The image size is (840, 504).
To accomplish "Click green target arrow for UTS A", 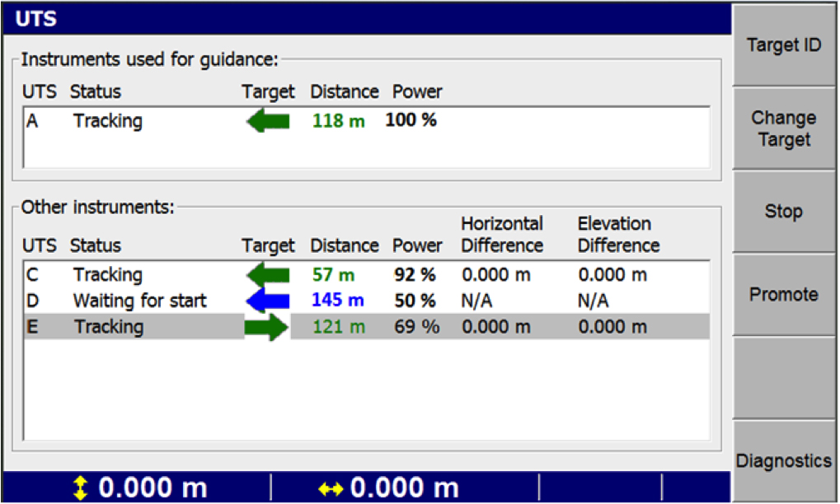I will tap(268, 121).
